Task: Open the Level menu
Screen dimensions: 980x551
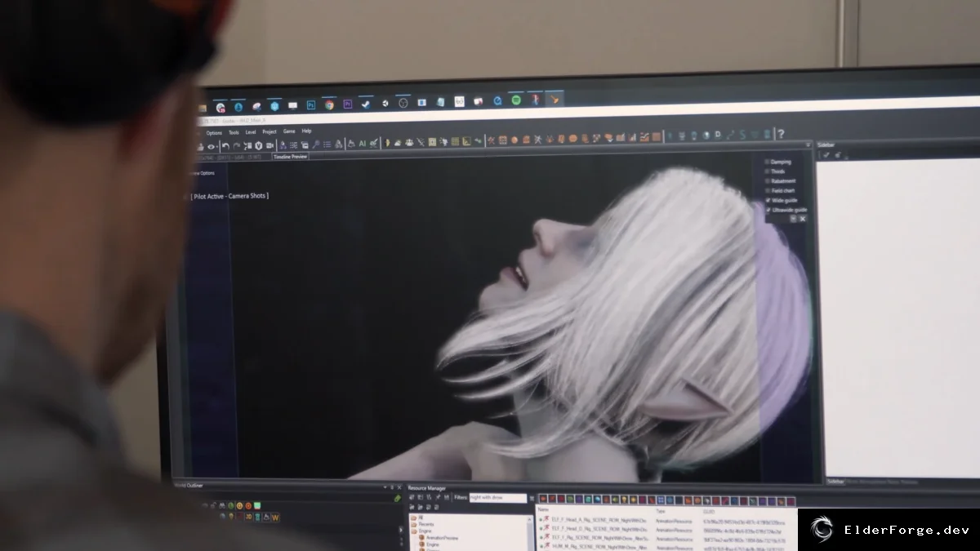Action: point(251,131)
